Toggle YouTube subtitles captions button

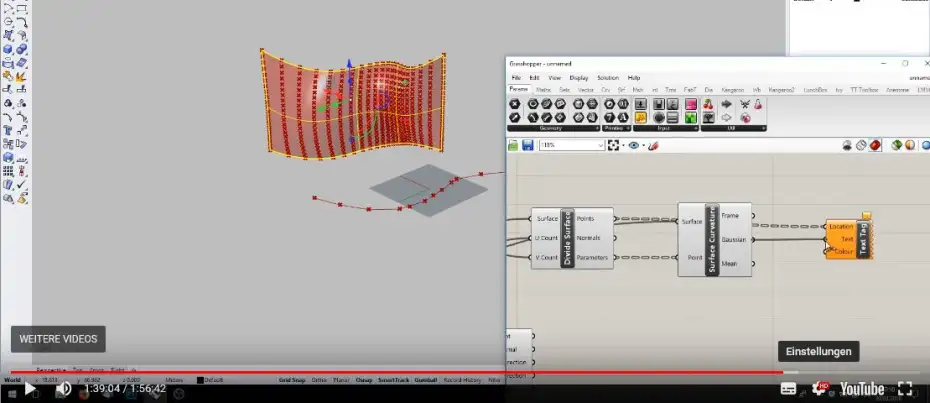(788, 389)
